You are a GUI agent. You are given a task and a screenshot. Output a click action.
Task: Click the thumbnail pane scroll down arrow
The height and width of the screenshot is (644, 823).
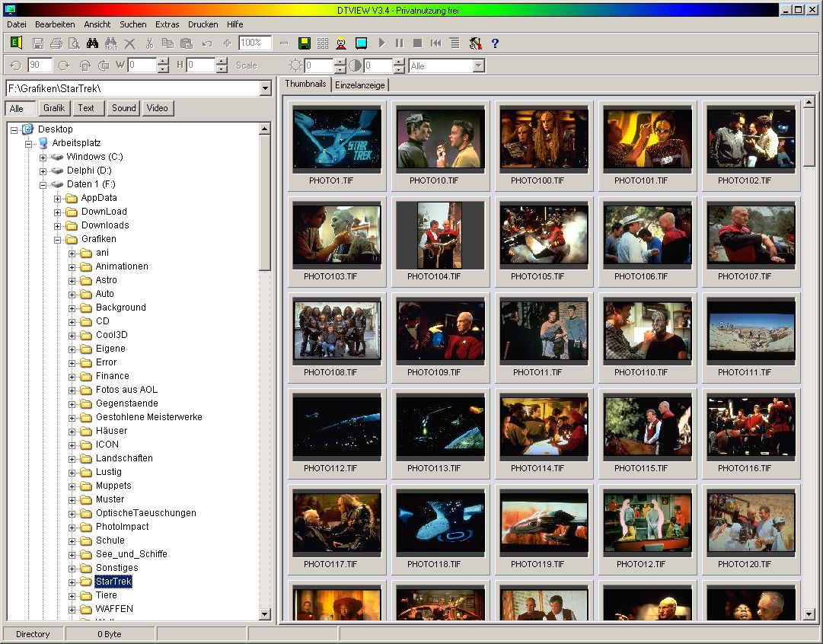click(x=809, y=614)
